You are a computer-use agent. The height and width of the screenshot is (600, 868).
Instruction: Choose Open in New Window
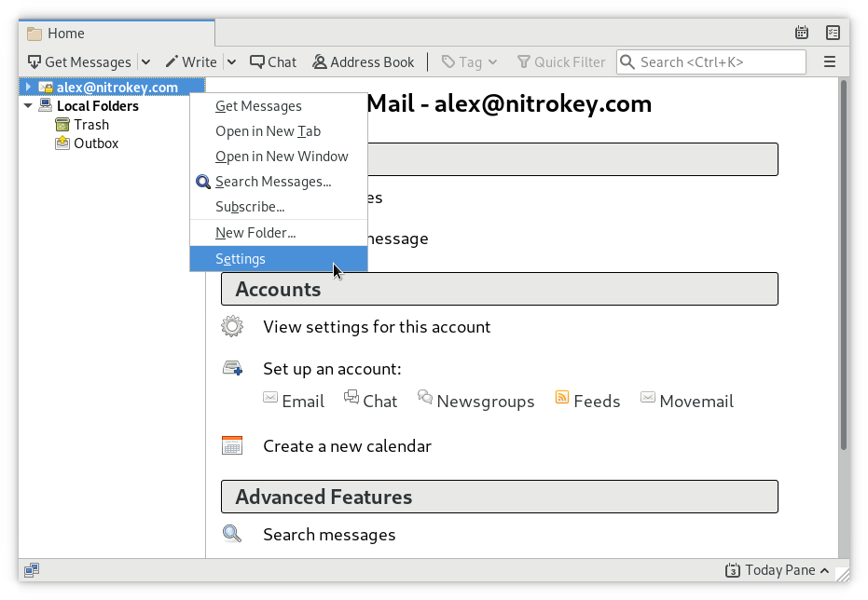point(279,157)
